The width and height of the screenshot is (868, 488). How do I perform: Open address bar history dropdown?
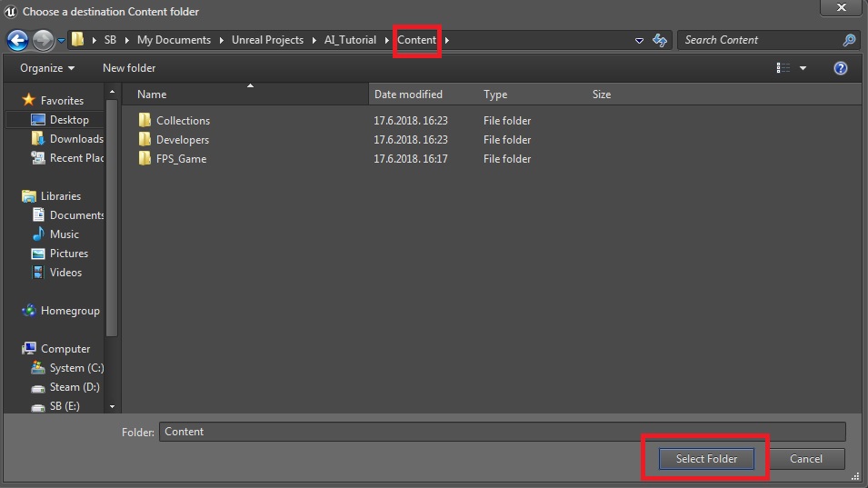pos(640,40)
